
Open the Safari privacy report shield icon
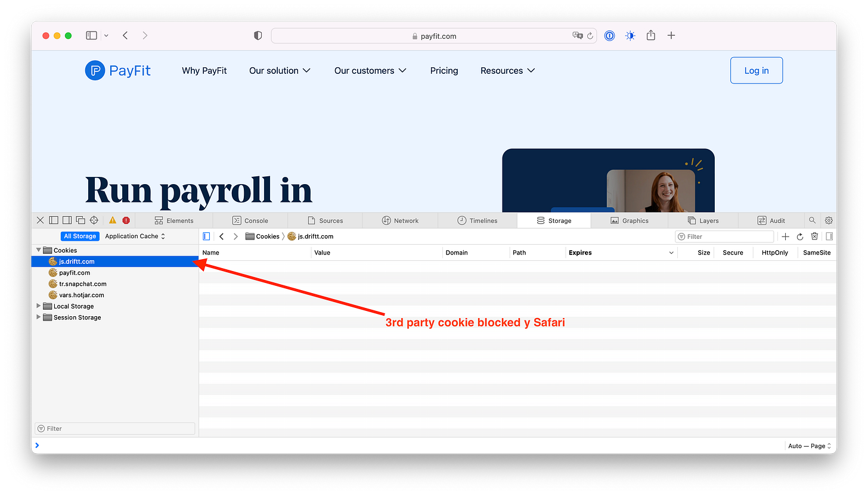258,36
